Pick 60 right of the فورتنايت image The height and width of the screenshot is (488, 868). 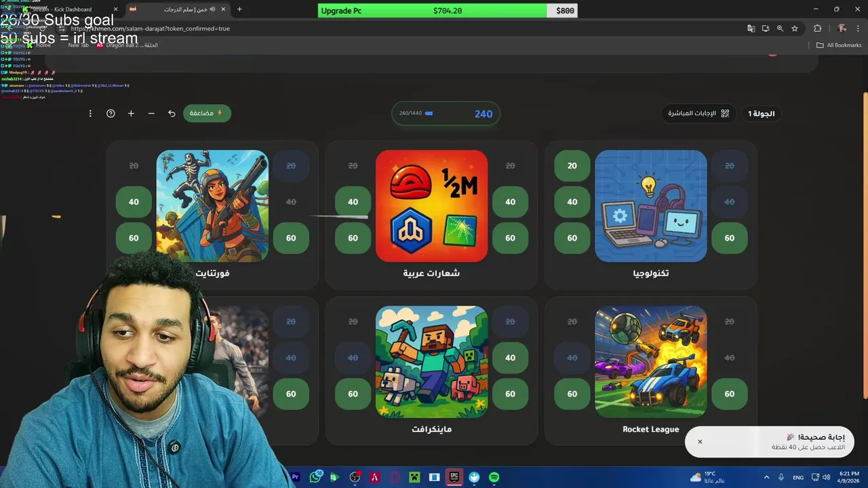coord(291,238)
